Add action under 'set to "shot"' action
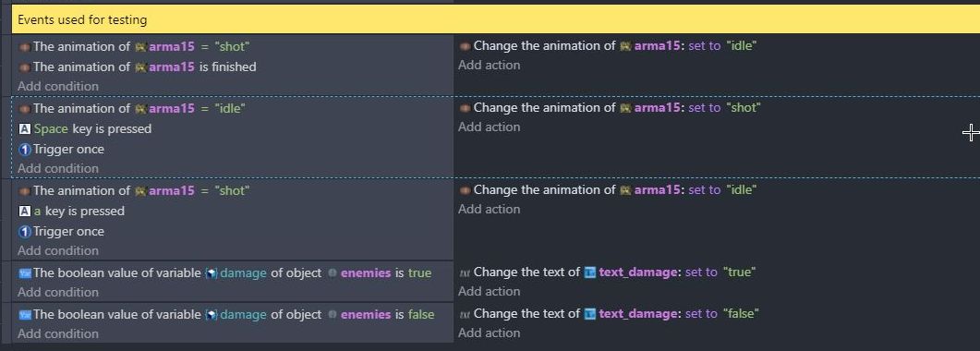The width and height of the screenshot is (980, 351). (x=489, y=127)
